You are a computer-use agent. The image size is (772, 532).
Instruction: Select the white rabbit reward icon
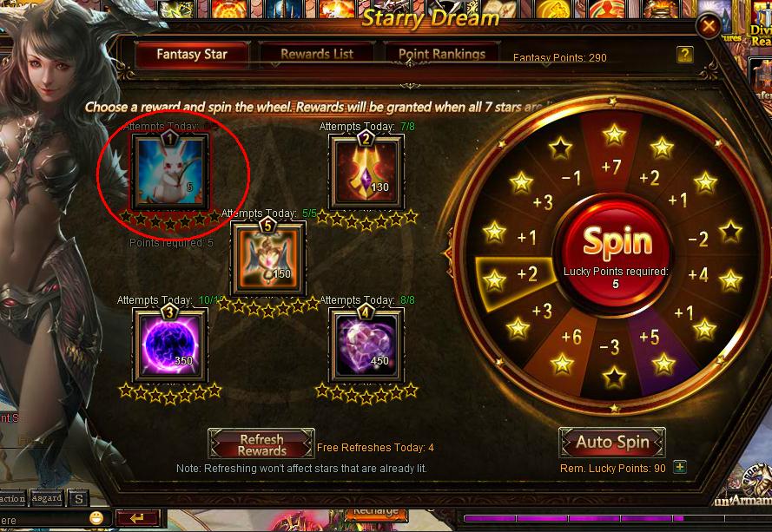[170, 171]
